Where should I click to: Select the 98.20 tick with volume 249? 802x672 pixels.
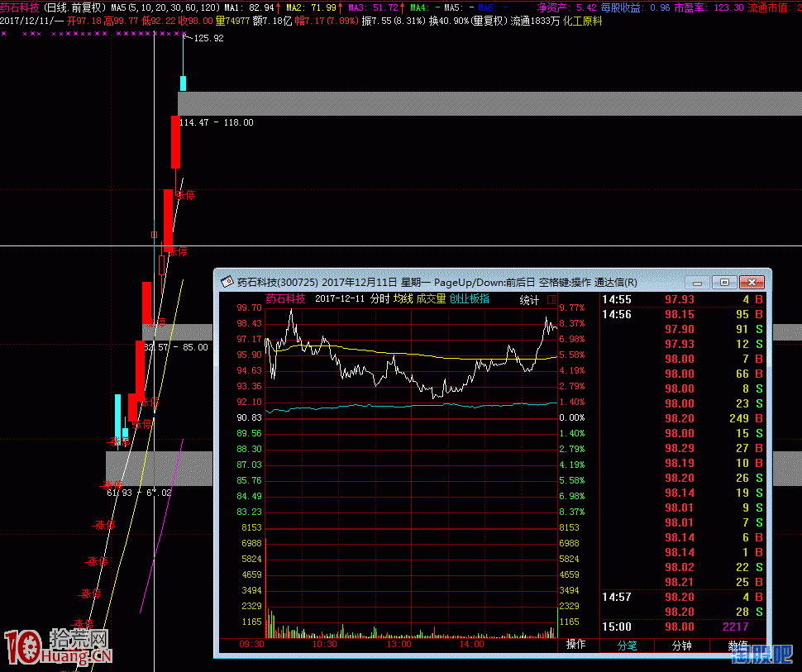click(683, 418)
